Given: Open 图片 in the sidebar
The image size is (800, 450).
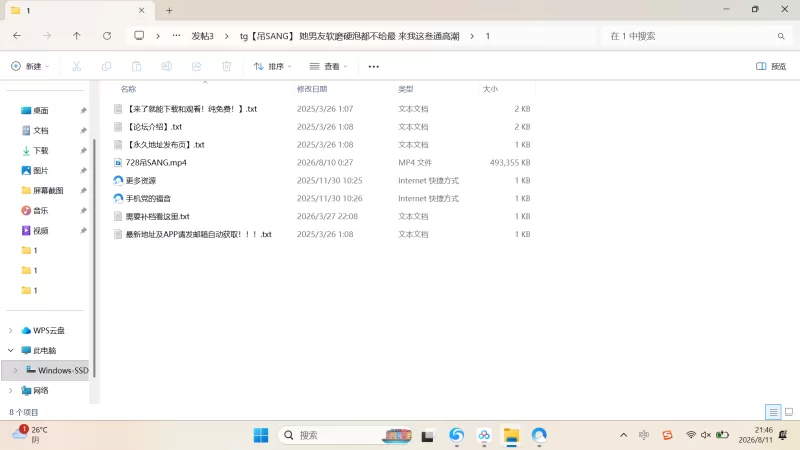Looking at the screenshot, I should (41, 170).
